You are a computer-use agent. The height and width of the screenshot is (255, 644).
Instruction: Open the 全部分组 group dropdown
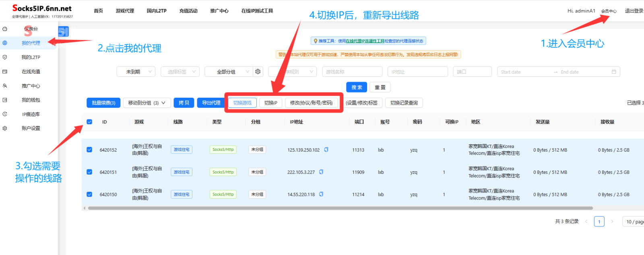(229, 72)
